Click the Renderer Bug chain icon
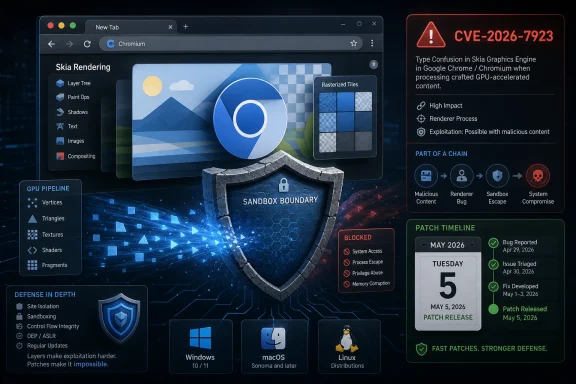 click(461, 176)
